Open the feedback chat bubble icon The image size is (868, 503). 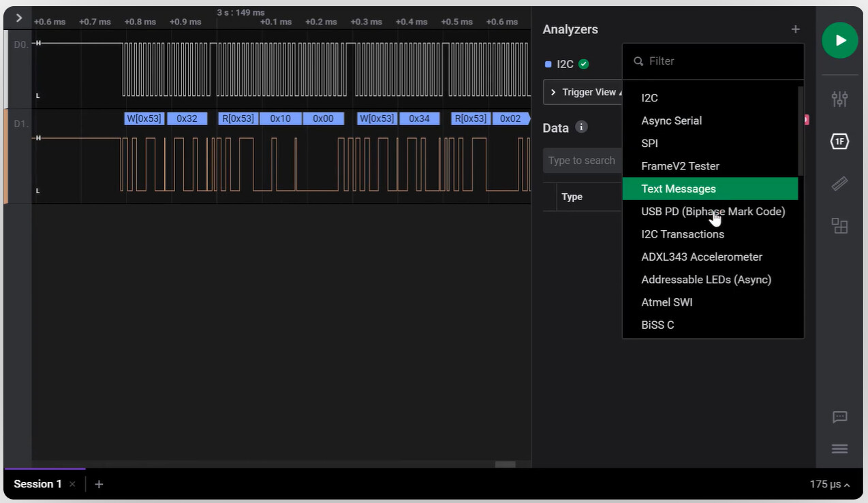point(839,417)
